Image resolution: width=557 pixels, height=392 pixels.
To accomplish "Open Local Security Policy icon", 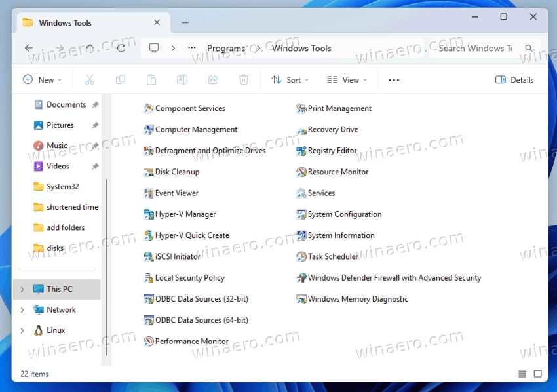I will click(149, 278).
